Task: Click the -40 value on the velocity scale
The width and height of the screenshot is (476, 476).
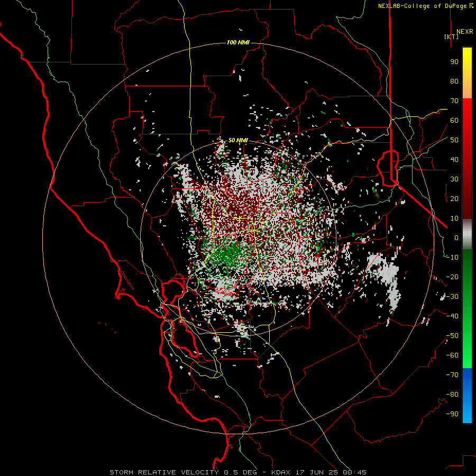Action: point(452,316)
